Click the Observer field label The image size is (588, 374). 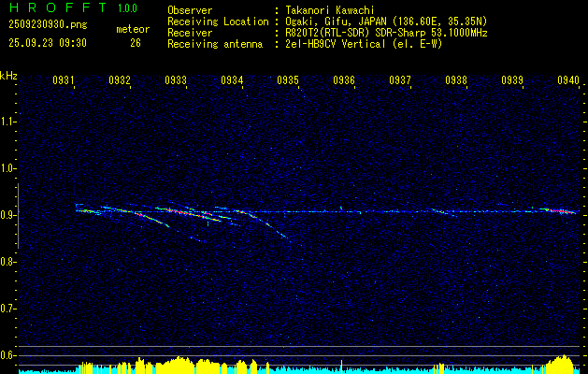tap(190, 10)
